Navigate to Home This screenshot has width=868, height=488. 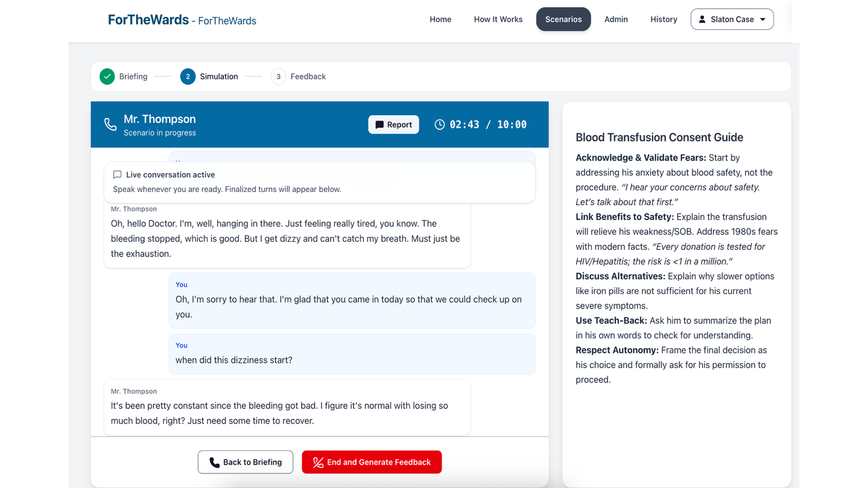click(440, 19)
